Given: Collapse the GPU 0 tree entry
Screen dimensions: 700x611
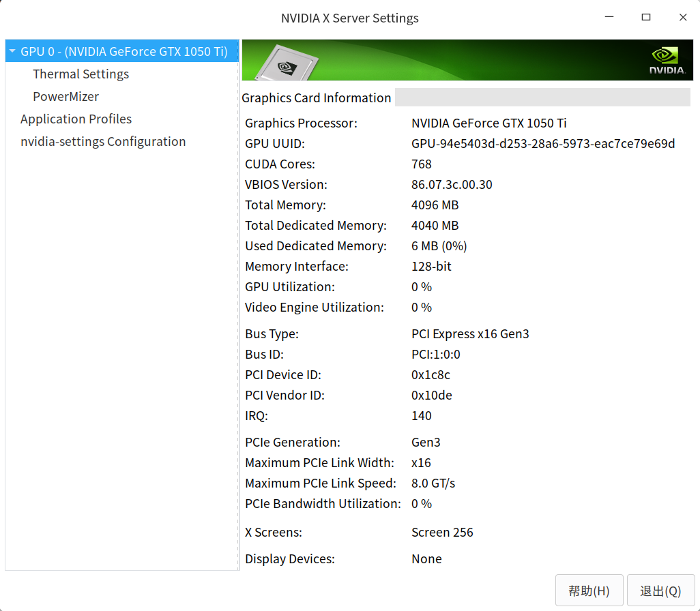Looking at the screenshot, I should pyautogui.click(x=12, y=50).
